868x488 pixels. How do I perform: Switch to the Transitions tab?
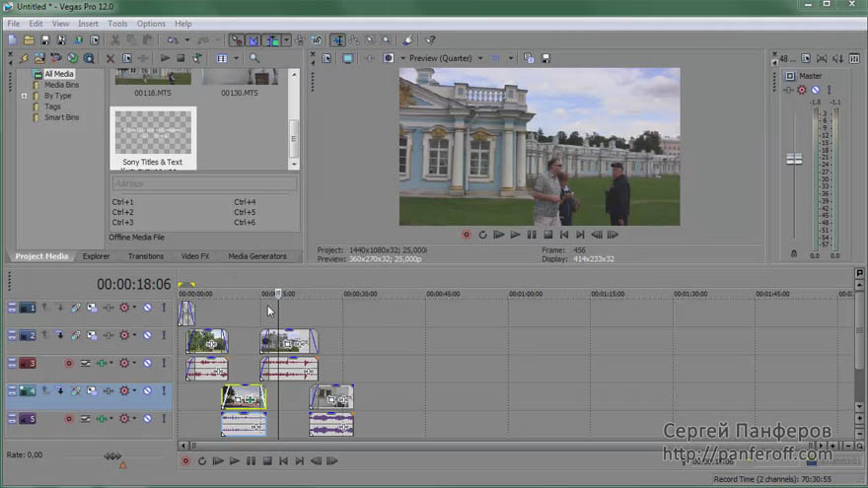click(146, 256)
